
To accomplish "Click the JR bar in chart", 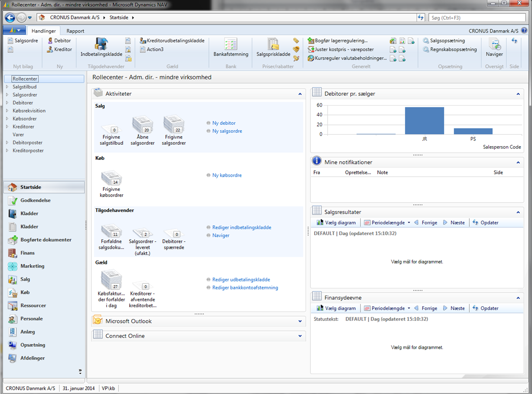I will coord(424,121).
